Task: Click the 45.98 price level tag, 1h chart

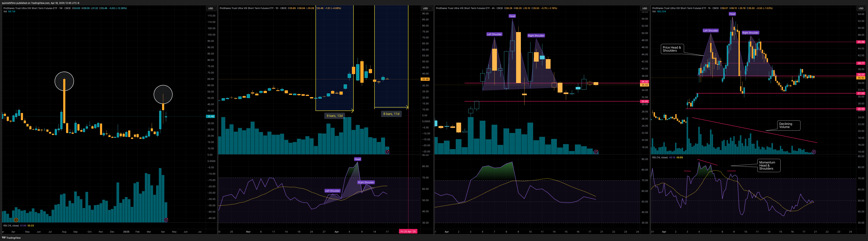Action: coord(861,42)
